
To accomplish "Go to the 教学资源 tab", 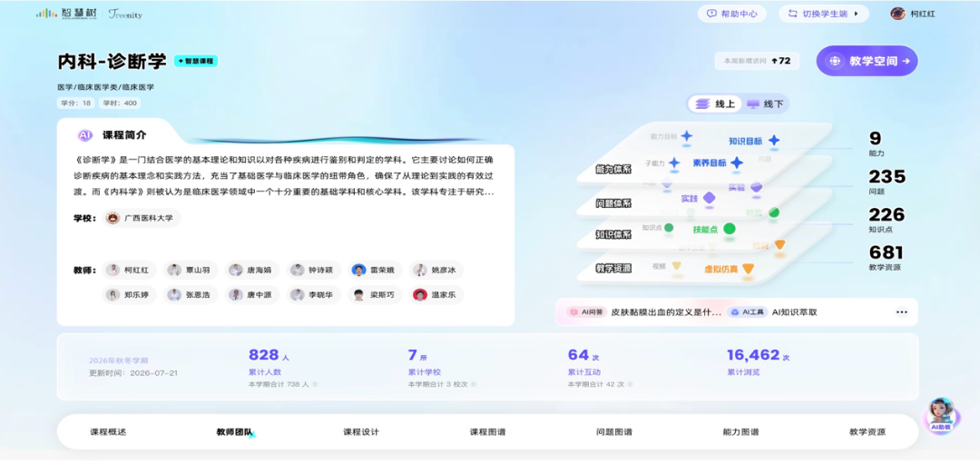I will pos(867,432).
